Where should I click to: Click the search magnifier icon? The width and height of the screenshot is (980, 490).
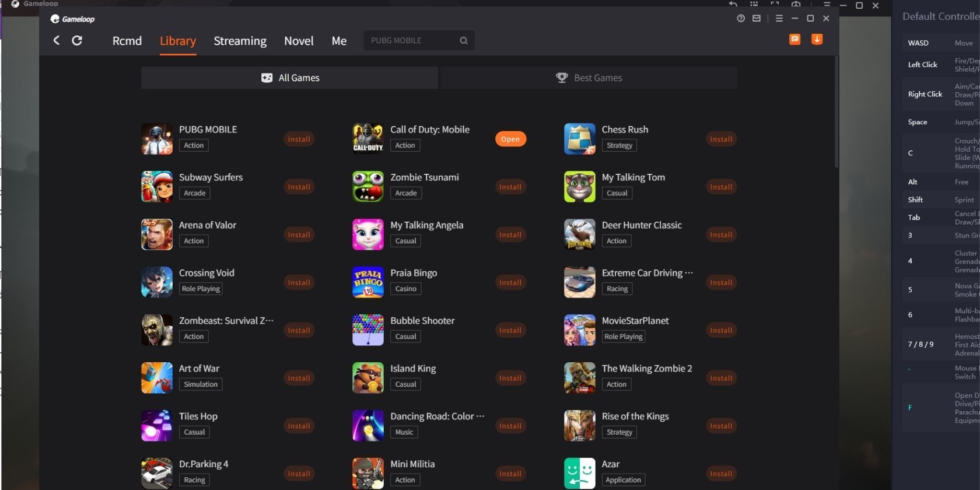point(464,40)
